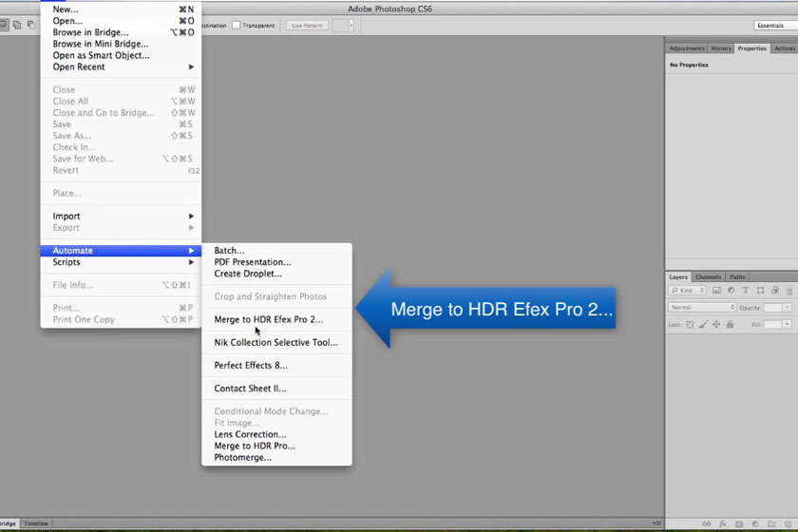Choose Batch... in Automate submenu
The image size is (798, 532).
tap(276, 251)
